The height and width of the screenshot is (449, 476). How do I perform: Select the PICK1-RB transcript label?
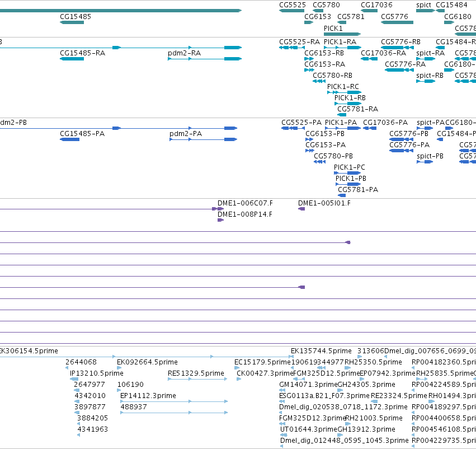(350, 98)
